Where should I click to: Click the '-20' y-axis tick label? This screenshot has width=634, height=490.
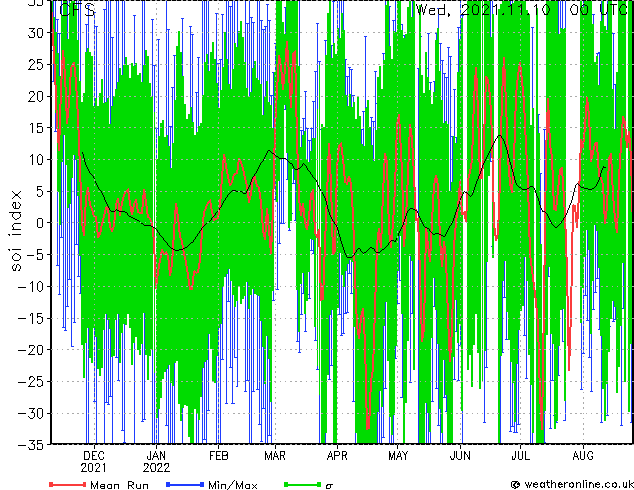click(30, 350)
